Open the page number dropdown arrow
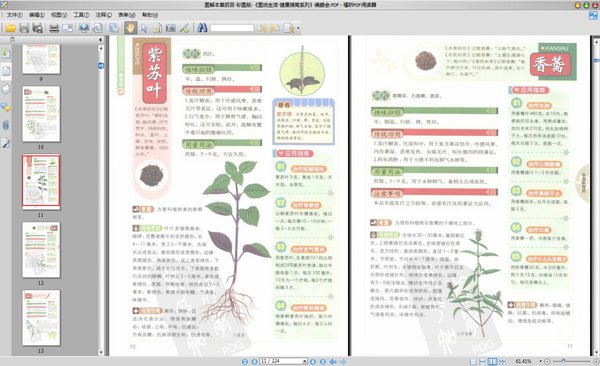The height and width of the screenshot is (366, 600). point(305,361)
